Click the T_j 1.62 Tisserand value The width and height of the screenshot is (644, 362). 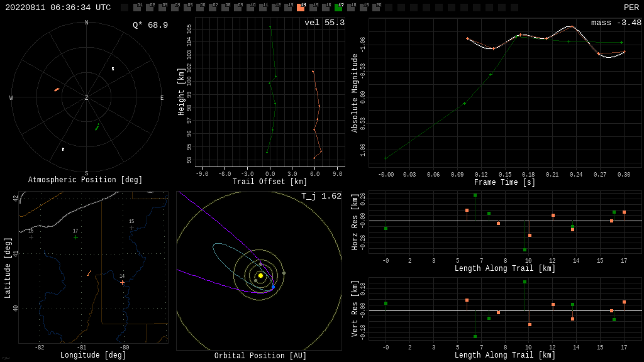321,197
